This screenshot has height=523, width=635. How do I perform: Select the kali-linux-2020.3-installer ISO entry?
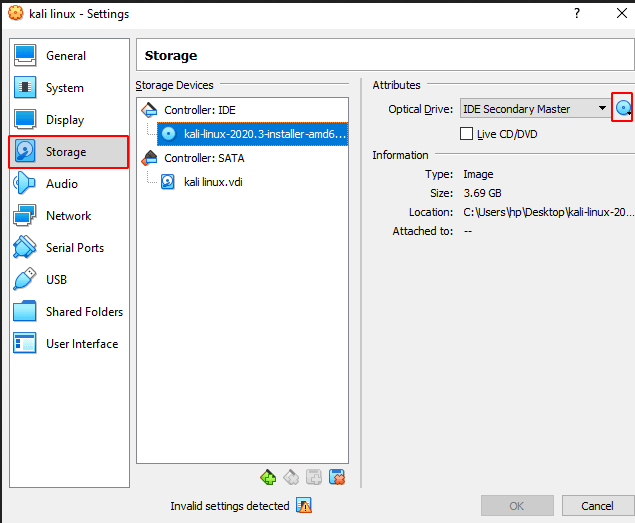(252, 134)
